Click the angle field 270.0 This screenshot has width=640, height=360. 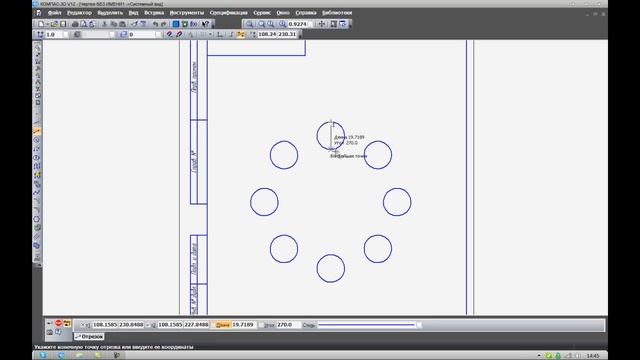288,325
